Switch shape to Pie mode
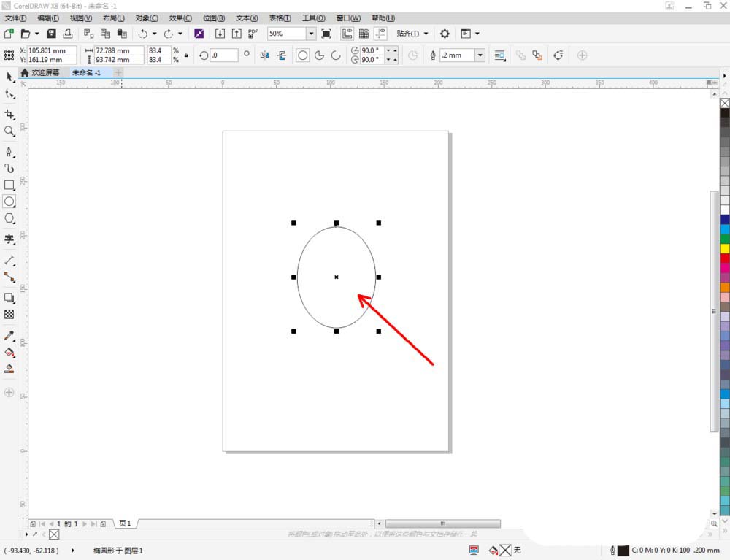The image size is (730, 560). click(x=319, y=55)
